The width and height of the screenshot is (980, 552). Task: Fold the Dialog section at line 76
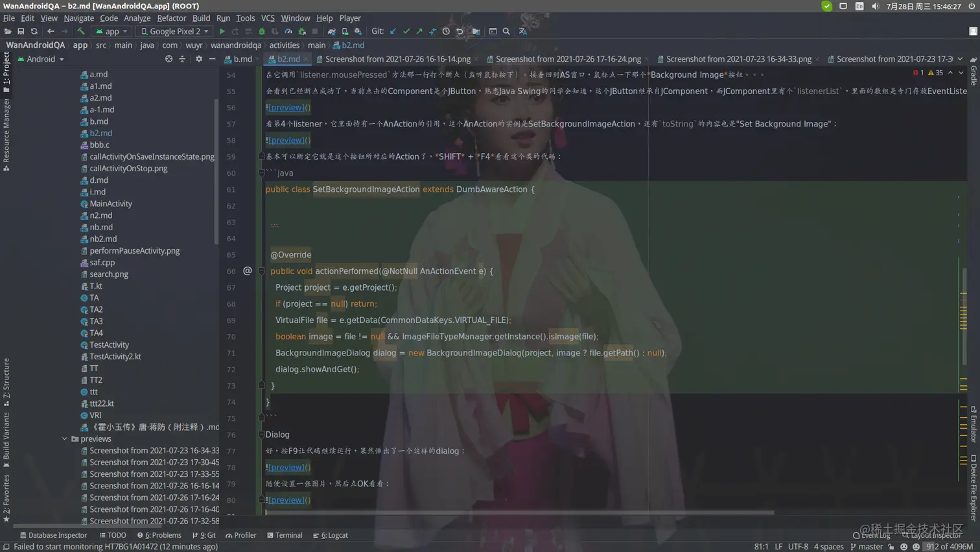pyautogui.click(x=262, y=435)
